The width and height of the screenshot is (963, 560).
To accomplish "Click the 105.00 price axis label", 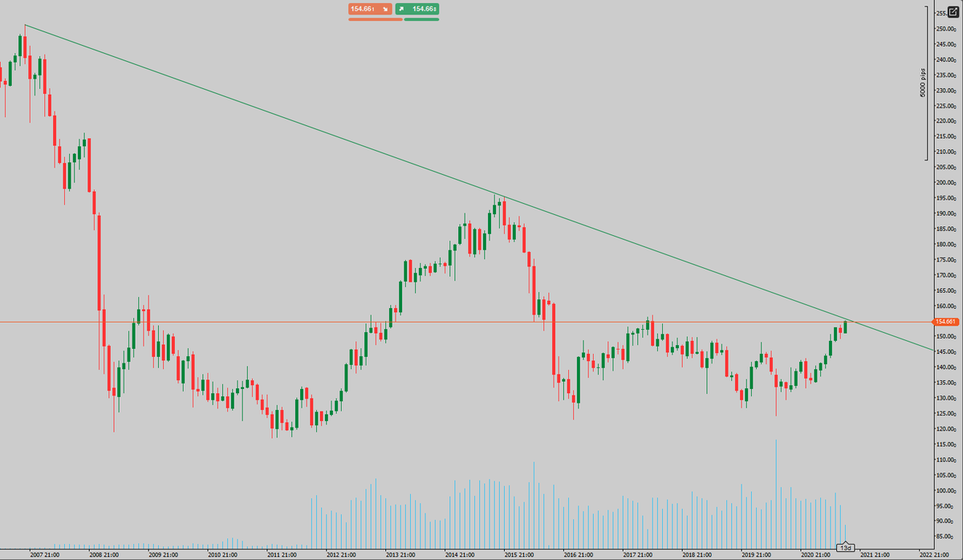I will 947,476.
